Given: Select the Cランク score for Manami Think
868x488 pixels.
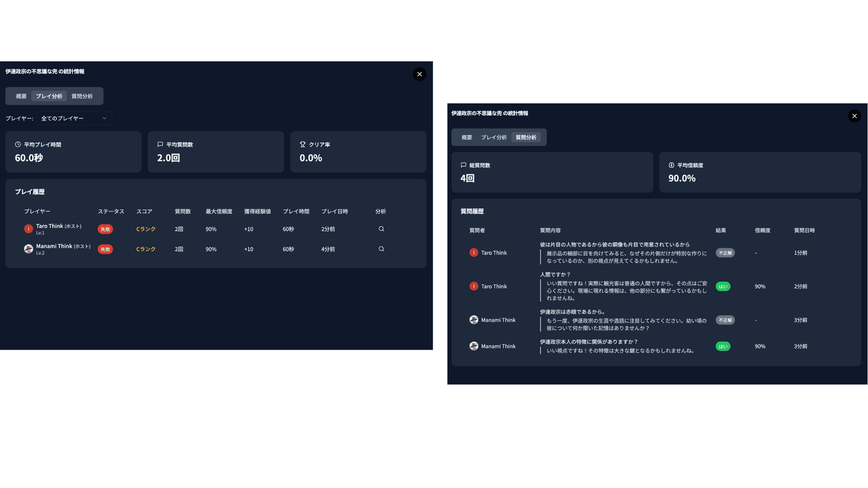Looking at the screenshot, I should click(145, 249).
